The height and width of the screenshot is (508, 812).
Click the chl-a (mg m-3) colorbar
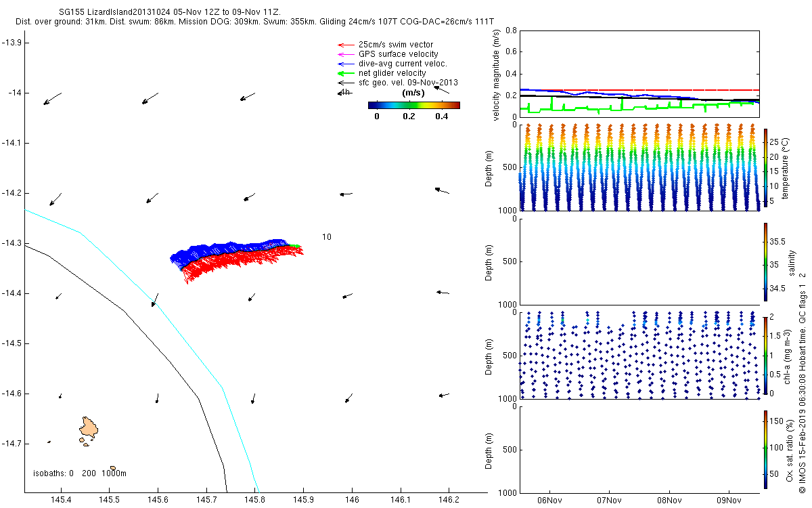point(765,355)
